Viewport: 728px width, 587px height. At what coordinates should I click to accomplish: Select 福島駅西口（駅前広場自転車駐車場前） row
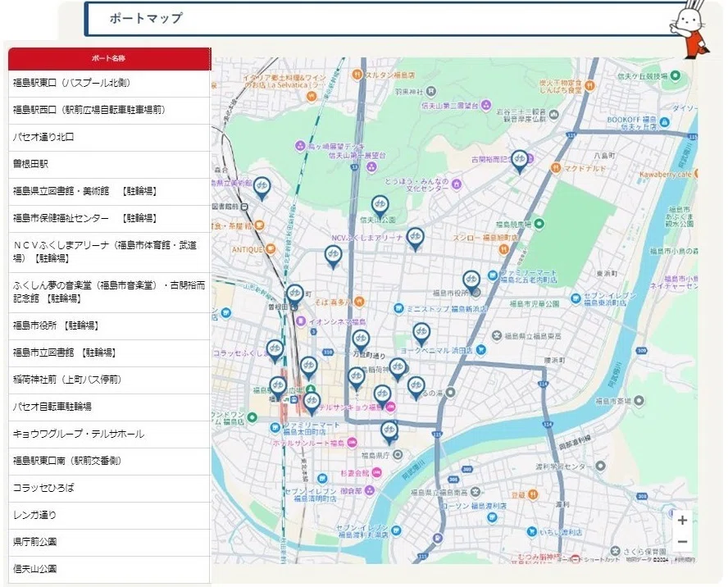109,110
